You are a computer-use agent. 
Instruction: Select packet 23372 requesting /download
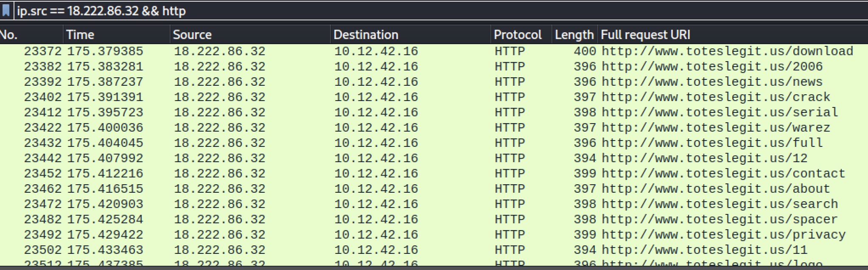[x=424, y=51]
